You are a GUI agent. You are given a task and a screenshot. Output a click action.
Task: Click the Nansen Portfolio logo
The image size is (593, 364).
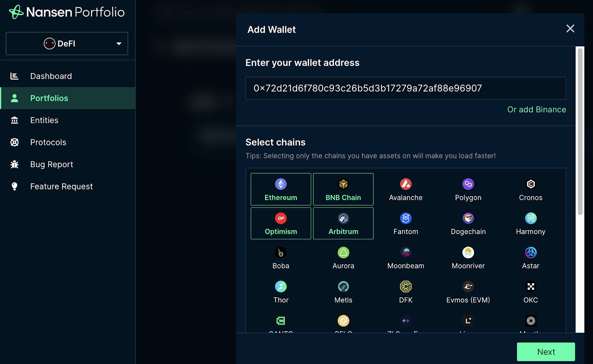click(67, 12)
